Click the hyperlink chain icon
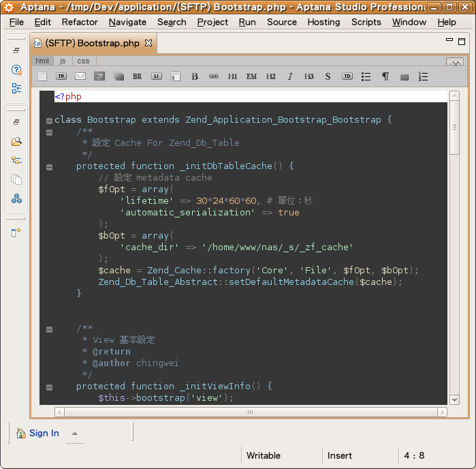Screen dimensions: 476x469 pos(214,76)
